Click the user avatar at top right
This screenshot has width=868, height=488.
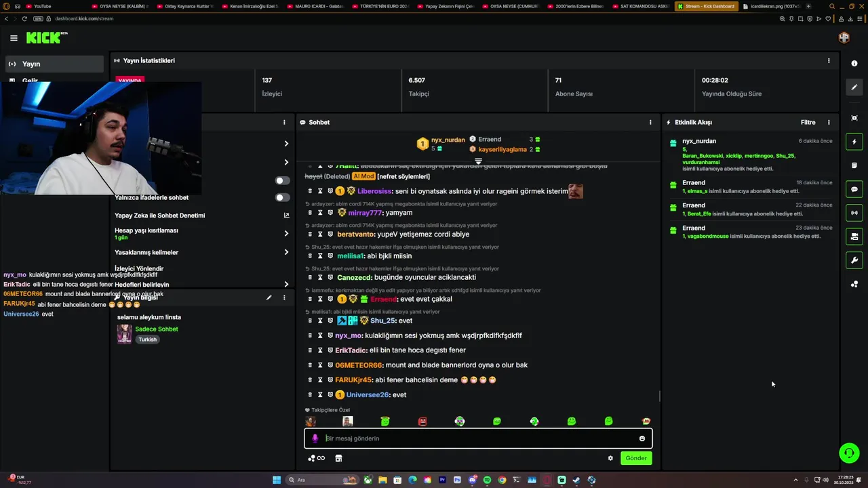844,38
